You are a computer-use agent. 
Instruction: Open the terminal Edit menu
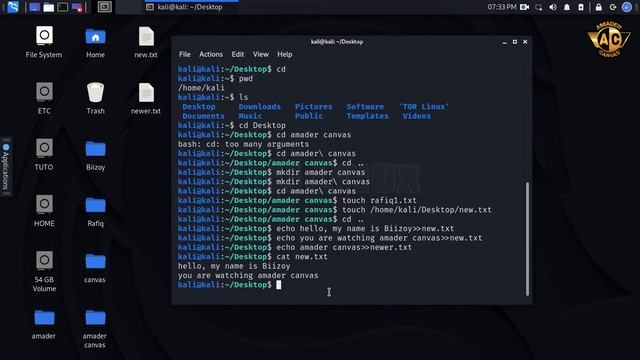click(238, 54)
